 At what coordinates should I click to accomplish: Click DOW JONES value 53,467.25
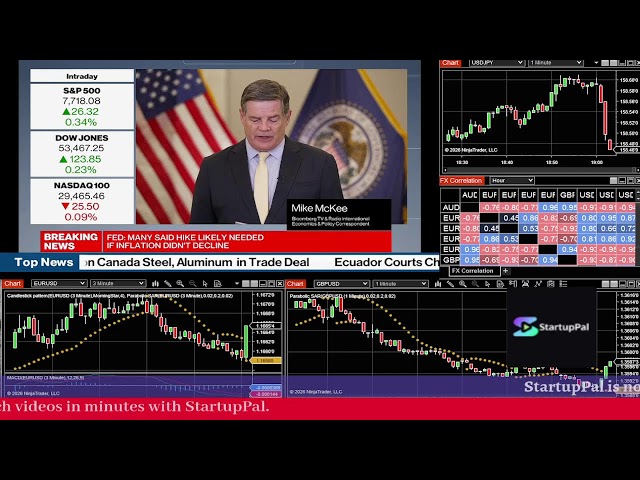(x=81, y=148)
